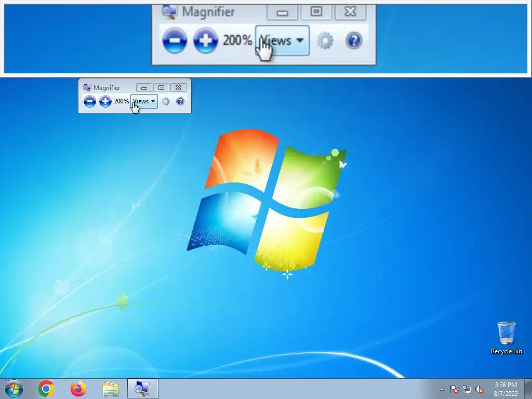This screenshot has height=399, width=532.
Task: Open the network tray icon
Action: [x=467, y=389]
